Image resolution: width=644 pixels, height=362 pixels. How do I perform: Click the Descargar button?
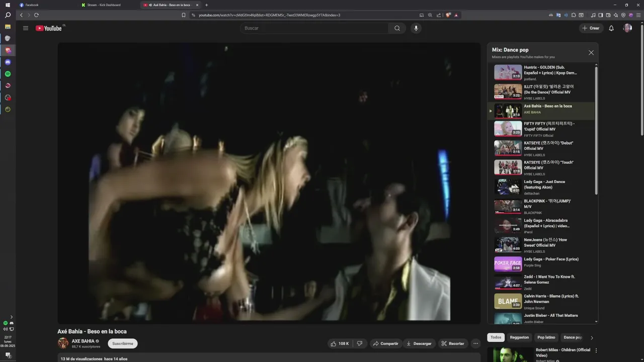point(419,343)
